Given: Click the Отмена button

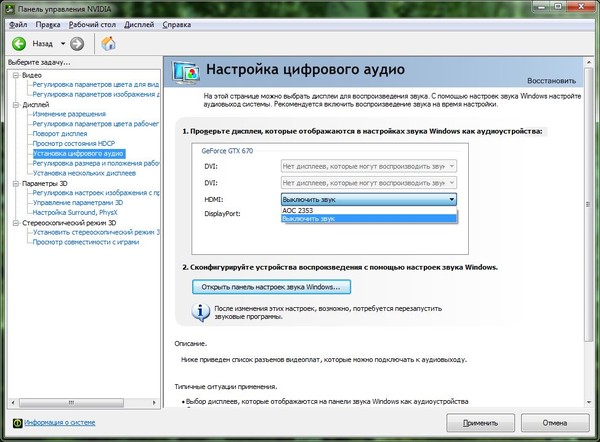Looking at the screenshot, I should coord(555,423).
